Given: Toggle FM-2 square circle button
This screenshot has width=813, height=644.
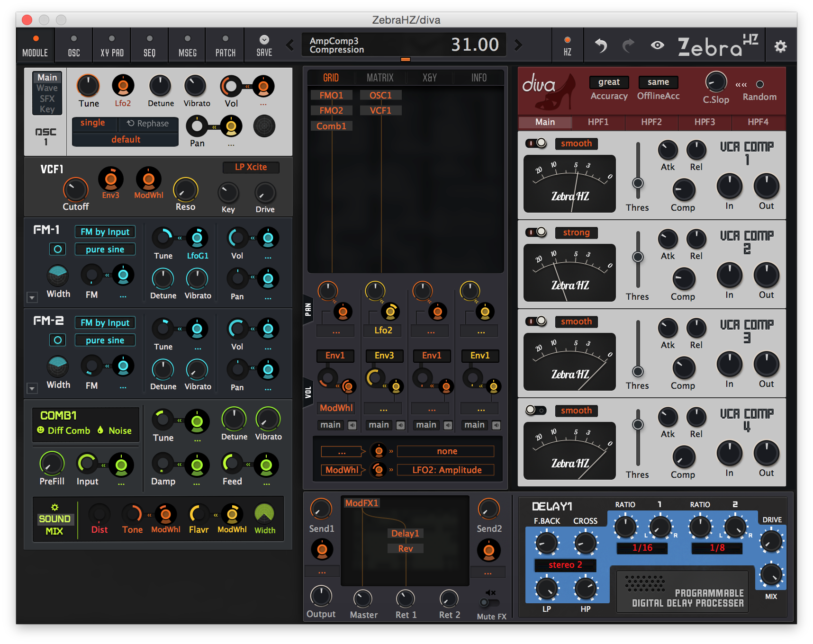Looking at the screenshot, I should coord(58,340).
